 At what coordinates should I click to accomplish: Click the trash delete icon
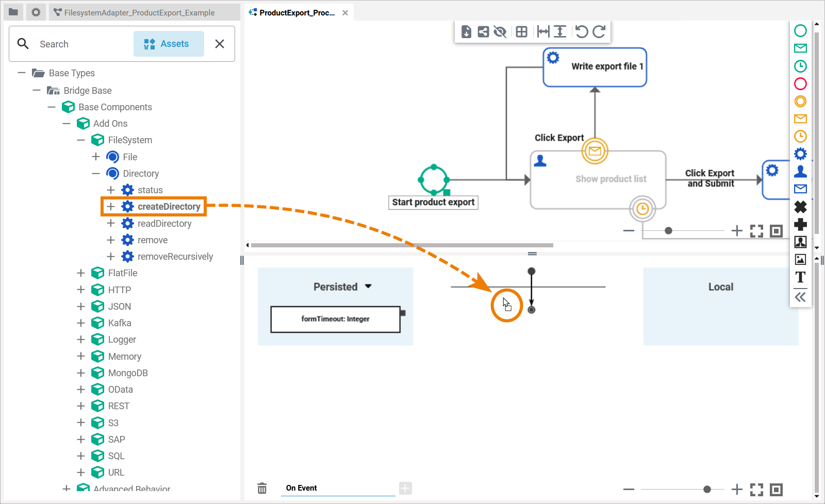click(x=262, y=488)
